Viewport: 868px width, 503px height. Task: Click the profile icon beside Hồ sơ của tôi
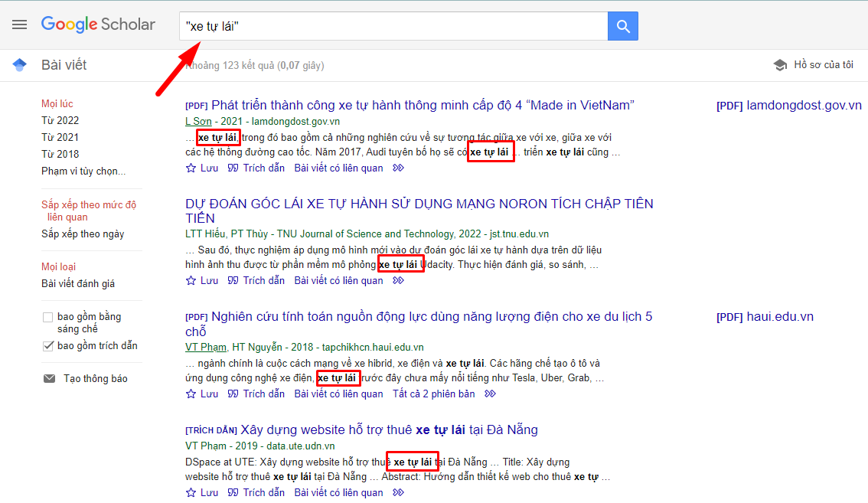(781, 64)
